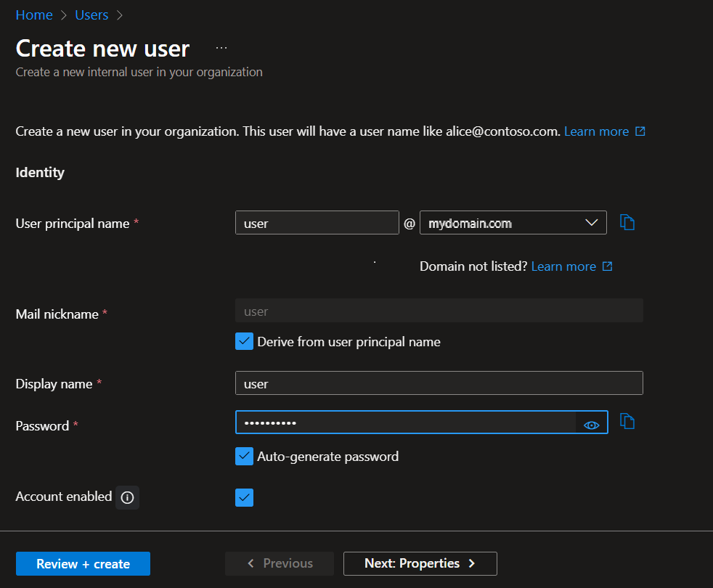
Task: Go to Home in breadcrumb
Action: [34, 15]
